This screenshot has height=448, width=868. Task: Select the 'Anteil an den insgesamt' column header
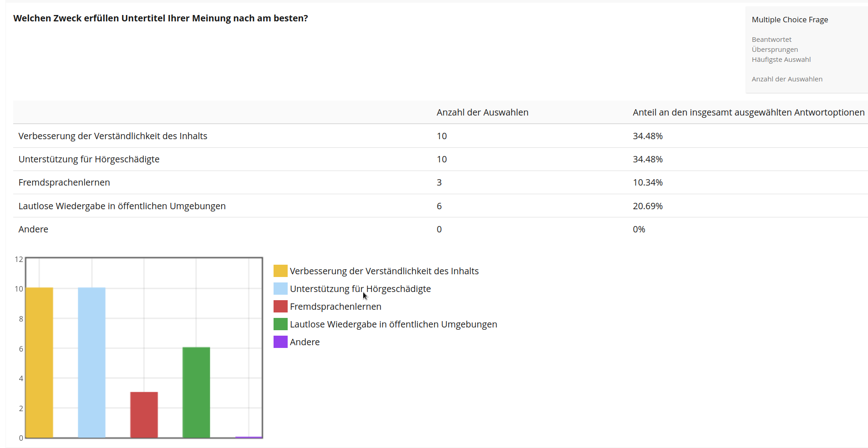[748, 112]
